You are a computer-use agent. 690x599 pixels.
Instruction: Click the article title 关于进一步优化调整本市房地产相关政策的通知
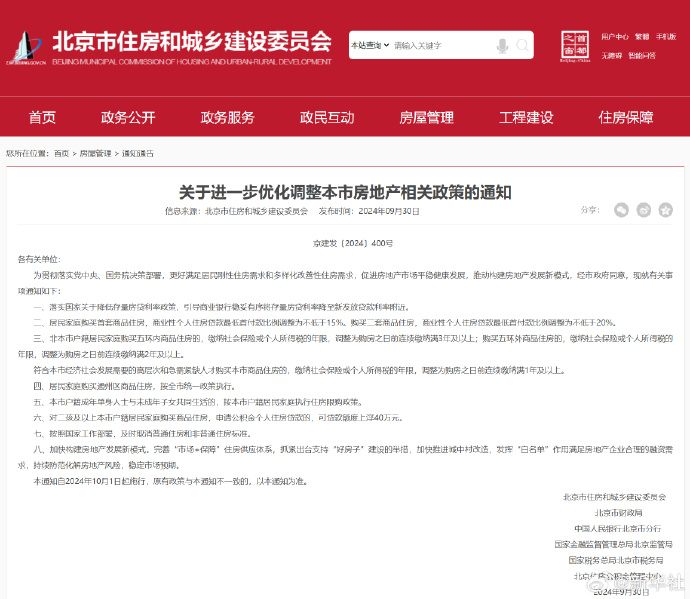[345, 192]
